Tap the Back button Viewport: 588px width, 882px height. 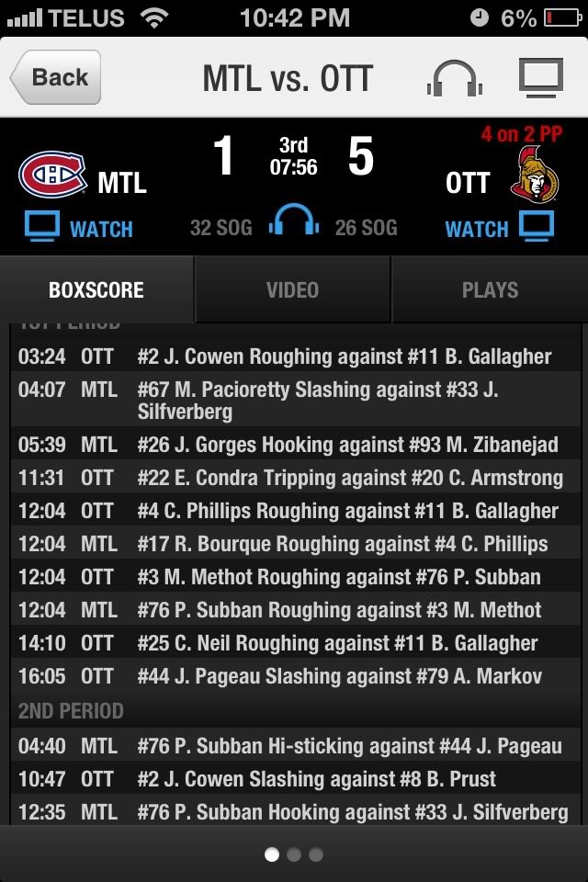click(x=55, y=77)
